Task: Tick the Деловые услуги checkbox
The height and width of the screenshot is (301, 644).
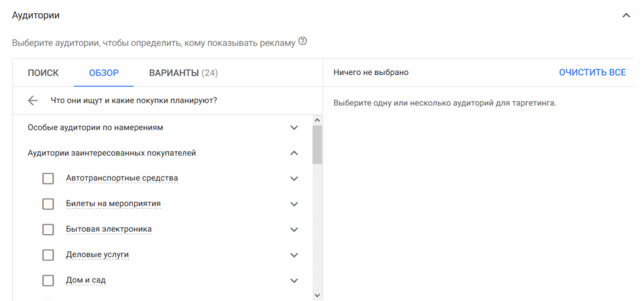Action: tap(48, 255)
